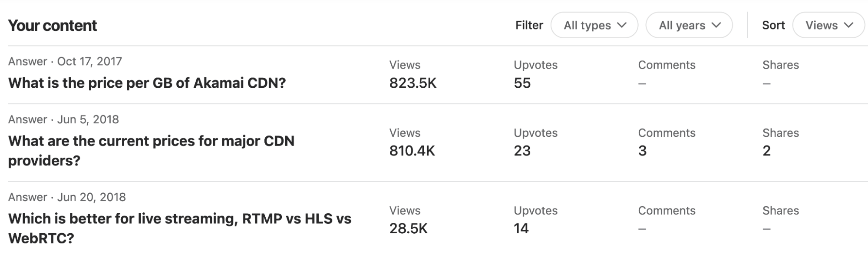Open the CDN providers pricing answer
The image size is (868, 258).
(x=152, y=150)
